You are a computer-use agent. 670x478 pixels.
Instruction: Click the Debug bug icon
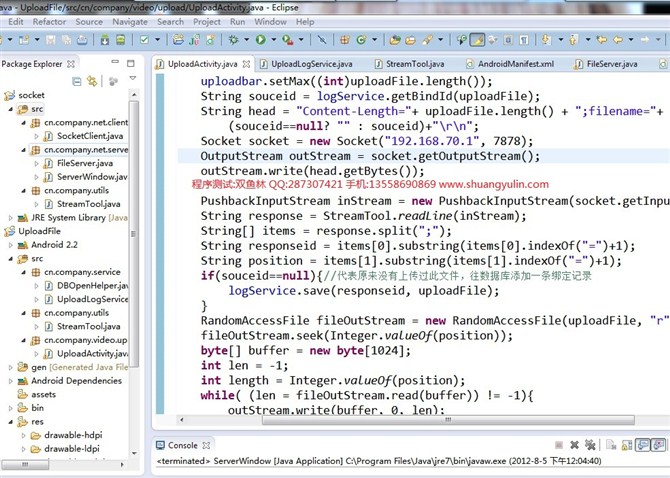[x=233, y=40]
